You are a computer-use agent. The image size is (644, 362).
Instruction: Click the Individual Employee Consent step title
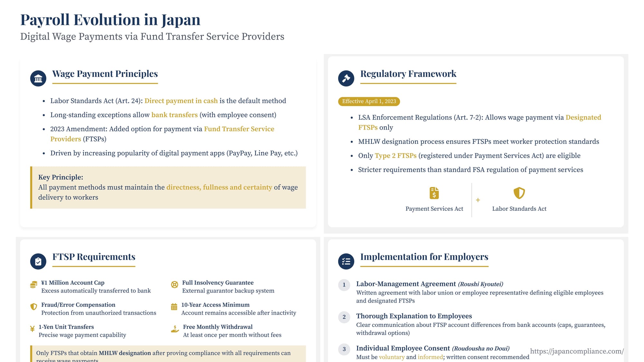403,348
